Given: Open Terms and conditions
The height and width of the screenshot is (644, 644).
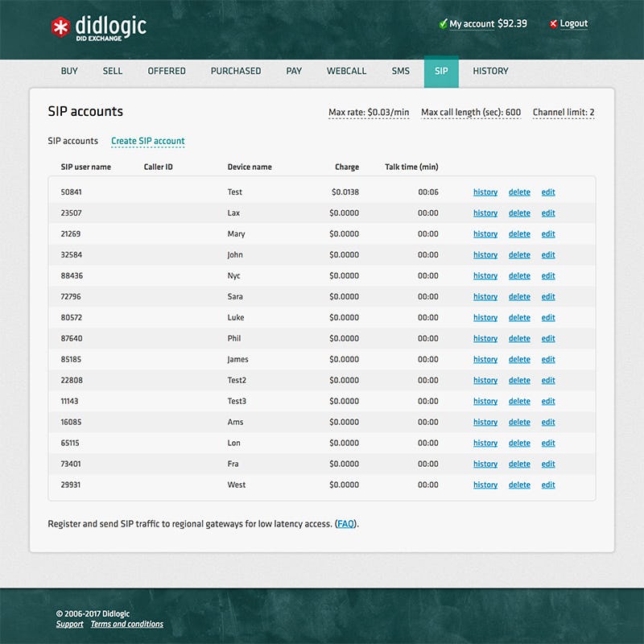Looking at the screenshot, I should pos(126,624).
